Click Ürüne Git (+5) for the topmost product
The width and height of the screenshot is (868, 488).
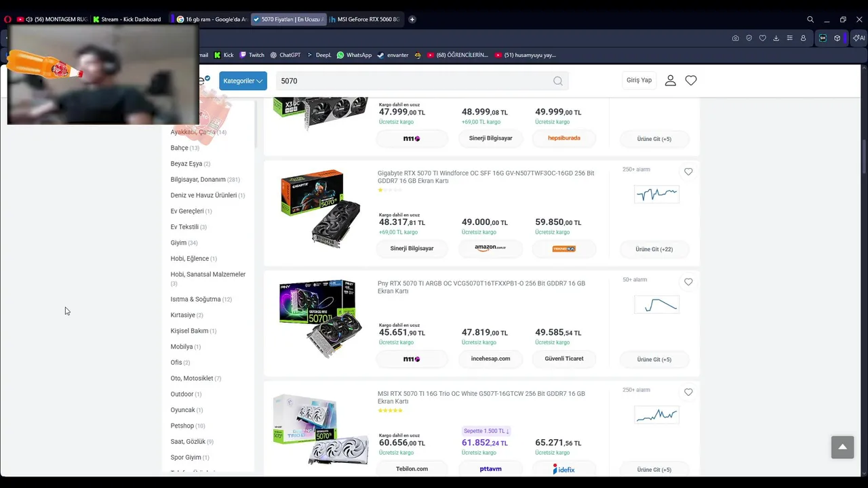tap(654, 139)
